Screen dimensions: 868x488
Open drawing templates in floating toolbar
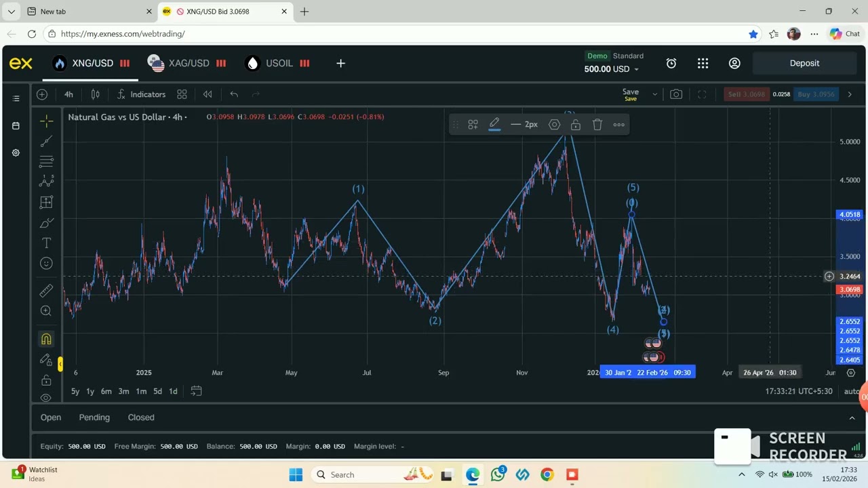(x=473, y=125)
